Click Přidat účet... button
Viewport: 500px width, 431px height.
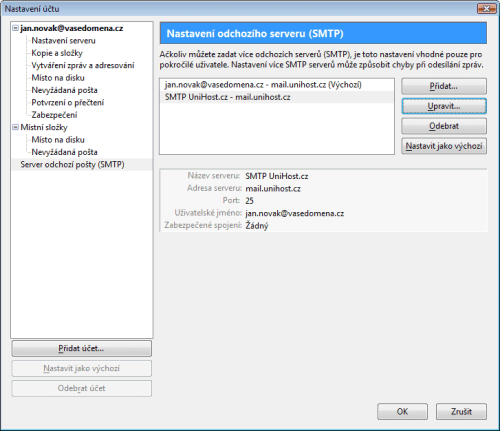click(x=82, y=349)
